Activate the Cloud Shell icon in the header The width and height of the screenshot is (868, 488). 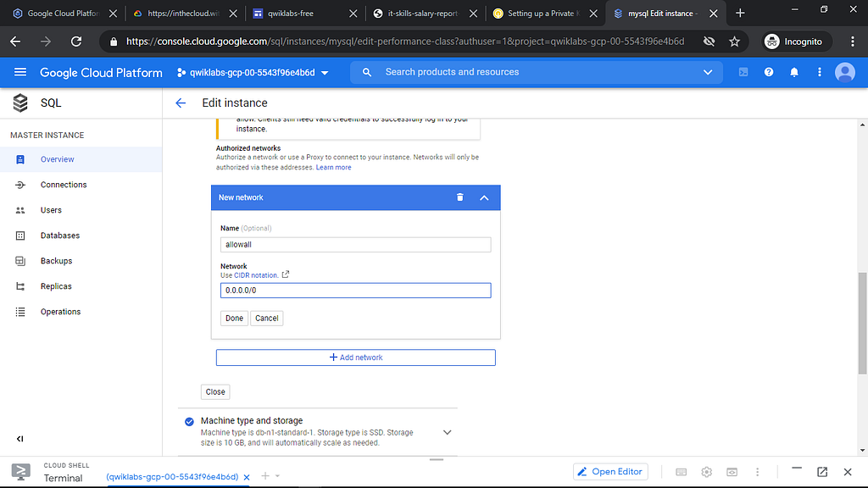pos(743,73)
